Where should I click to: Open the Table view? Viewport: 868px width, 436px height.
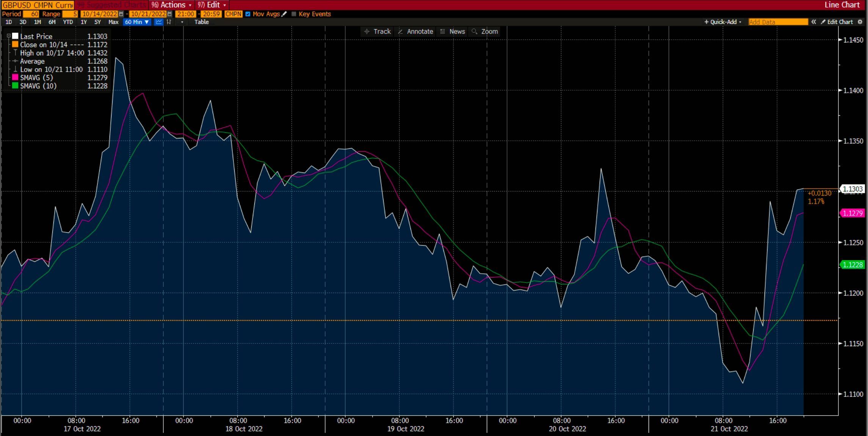pyautogui.click(x=201, y=22)
